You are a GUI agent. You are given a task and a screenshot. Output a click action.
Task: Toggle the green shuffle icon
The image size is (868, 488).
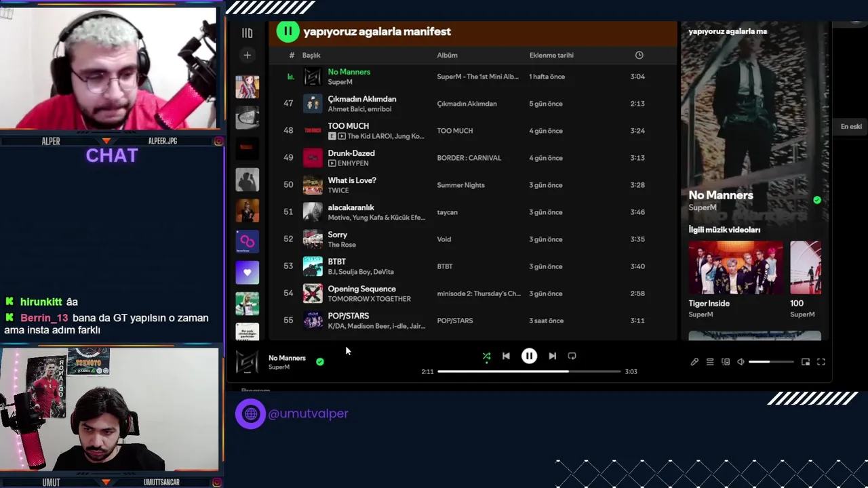486,356
